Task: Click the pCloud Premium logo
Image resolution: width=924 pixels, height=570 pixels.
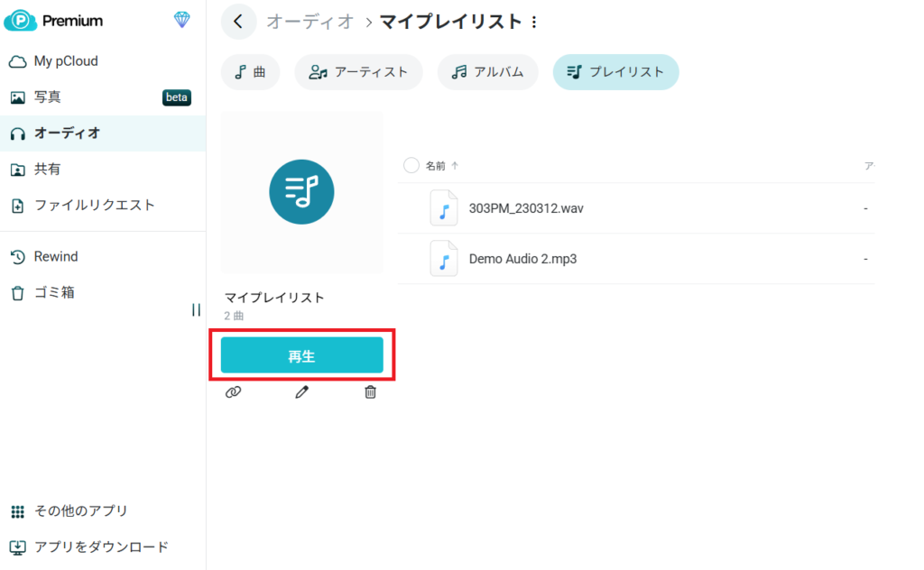Action: [x=54, y=21]
